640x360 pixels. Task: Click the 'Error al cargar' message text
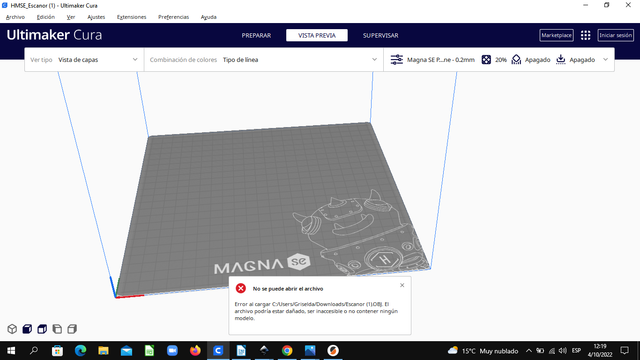coord(316,311)
